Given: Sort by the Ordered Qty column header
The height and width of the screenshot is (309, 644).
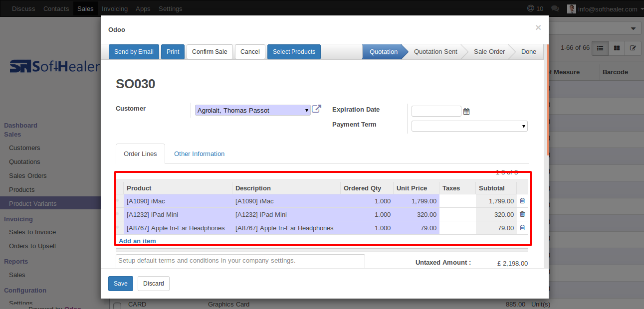Looking at the screenshot, I should click(x=367, y=188).
